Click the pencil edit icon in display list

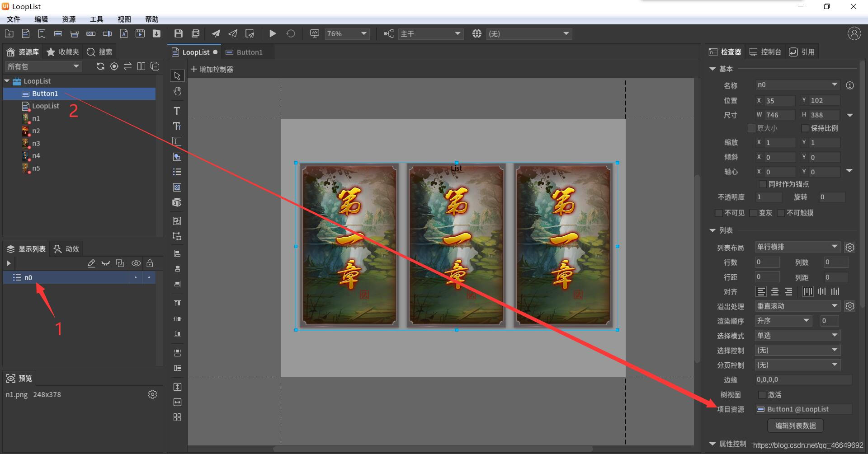pos(91,263)
